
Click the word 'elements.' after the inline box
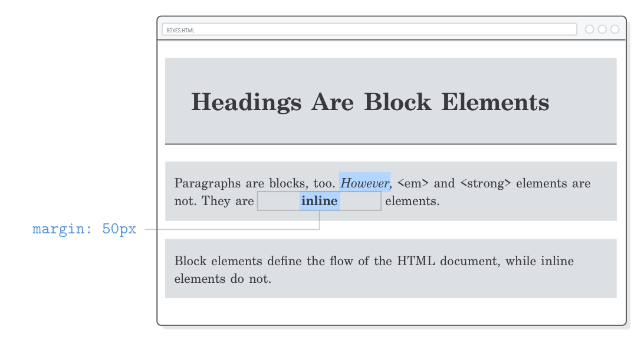(414, 200)
